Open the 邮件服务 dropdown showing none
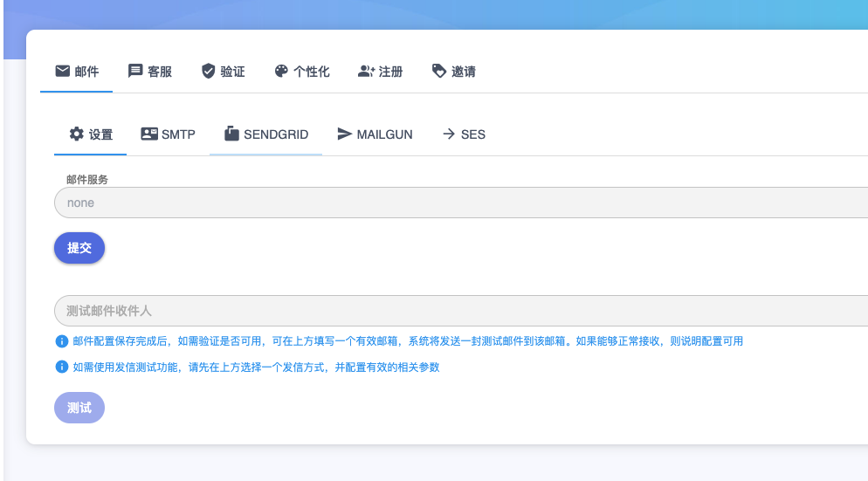The image size is (868, 481). pyautogui.click(x=461, y=203)
